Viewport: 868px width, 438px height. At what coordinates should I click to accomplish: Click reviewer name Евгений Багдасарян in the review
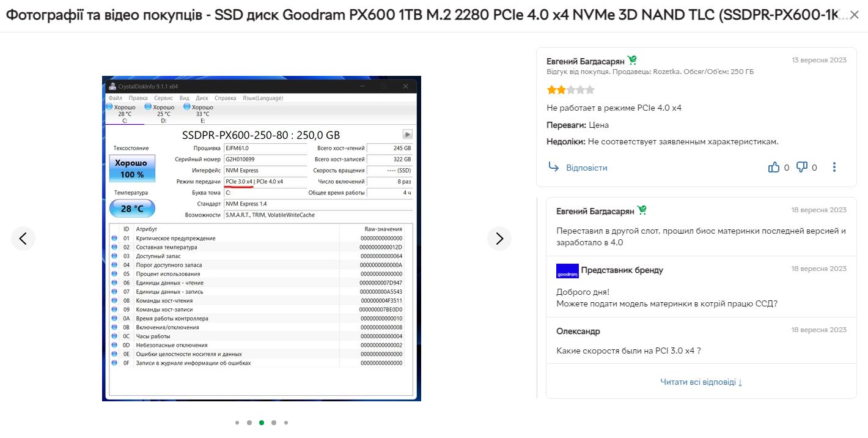click(x=585, y=61)
